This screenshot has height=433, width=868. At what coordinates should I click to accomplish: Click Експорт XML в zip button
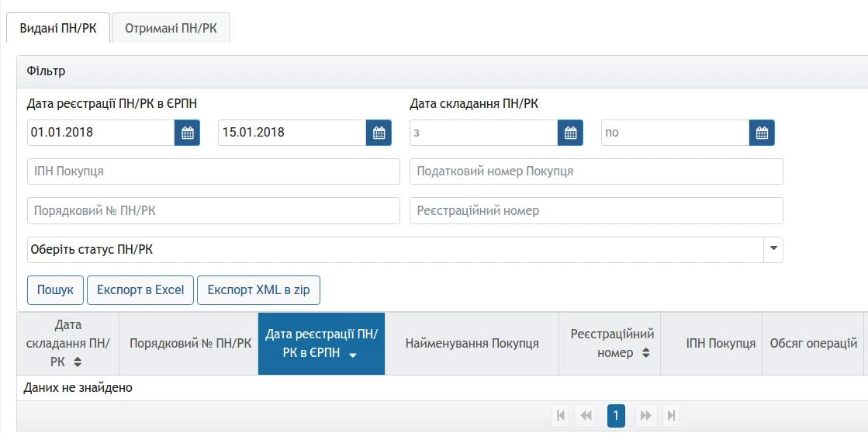click(258, 290)
